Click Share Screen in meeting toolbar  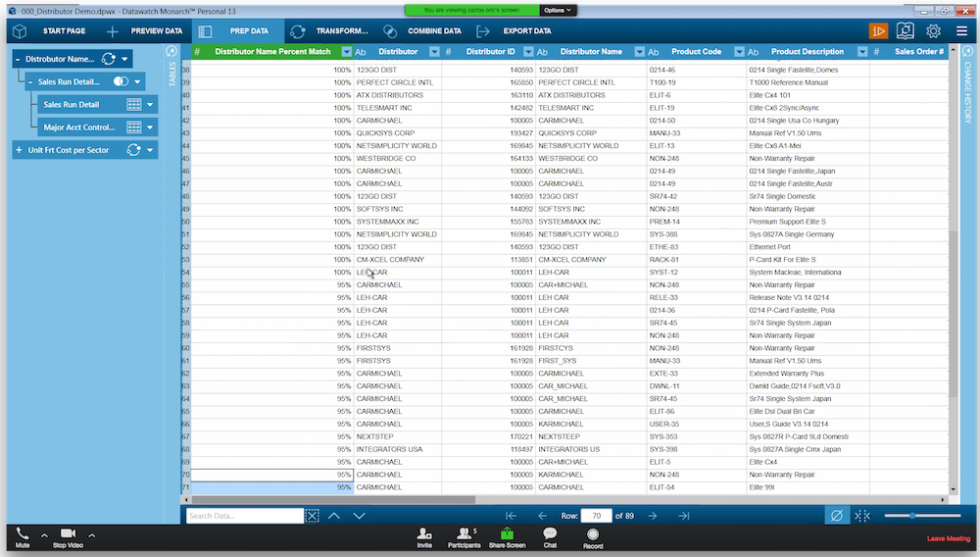507,537
